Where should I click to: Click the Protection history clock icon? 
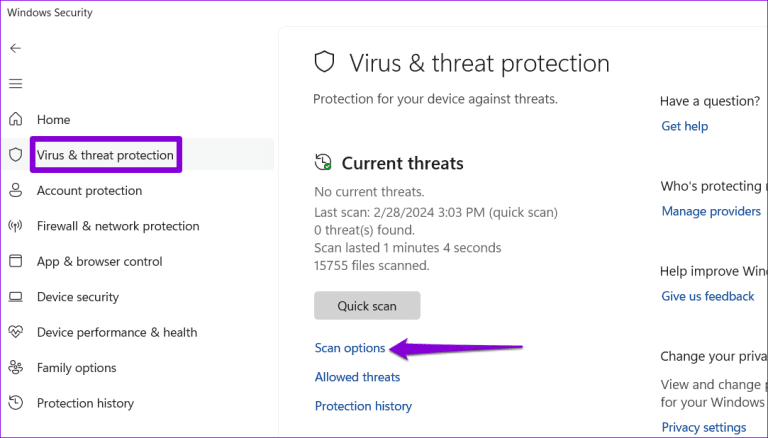16,403
